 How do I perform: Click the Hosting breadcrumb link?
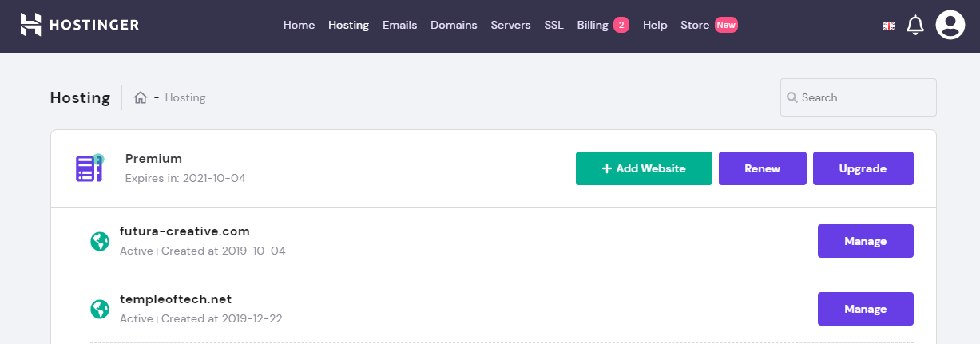pos(185,97)
